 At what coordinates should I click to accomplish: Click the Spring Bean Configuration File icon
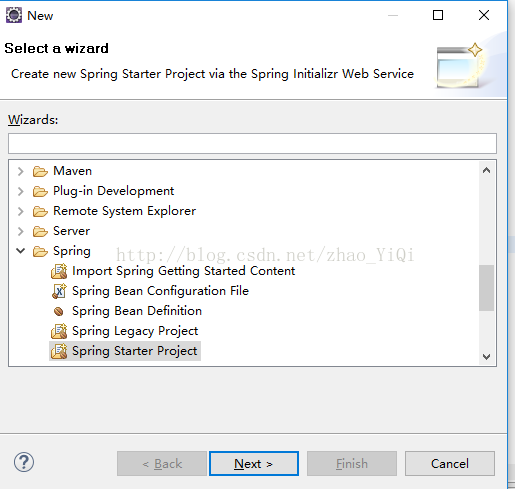pos(59,291)
